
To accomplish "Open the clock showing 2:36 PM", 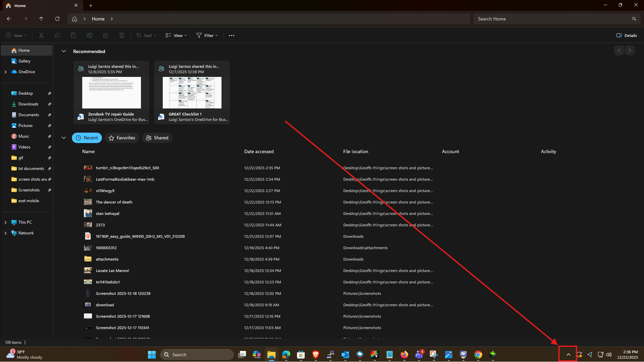I will point(627,355).
